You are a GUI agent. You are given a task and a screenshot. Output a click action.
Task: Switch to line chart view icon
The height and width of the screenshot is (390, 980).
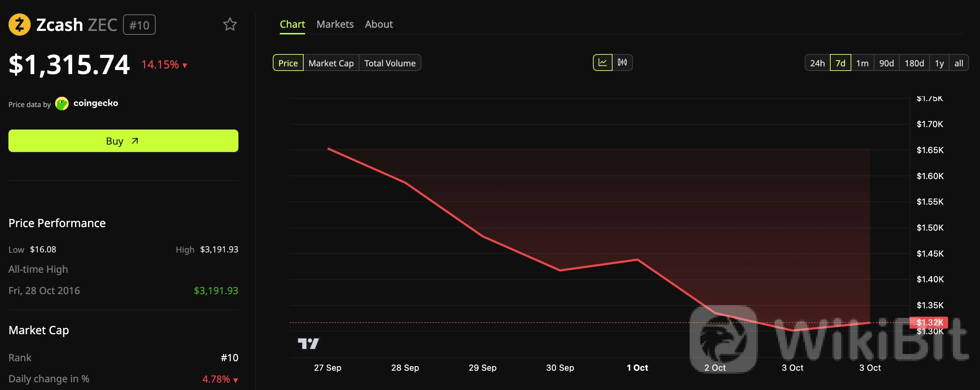603,62
